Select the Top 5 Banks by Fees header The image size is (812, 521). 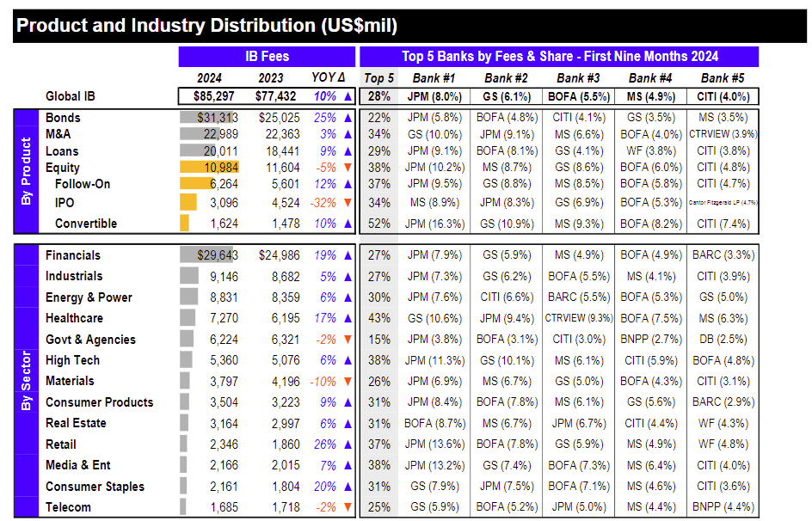pyautogui.click(x=559, y=57)
